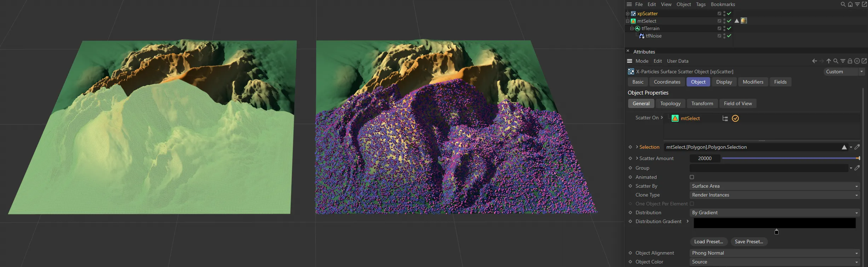Toggle mtSelect enabled green checkmark
The image size is (868, 267).
[729, 21]
